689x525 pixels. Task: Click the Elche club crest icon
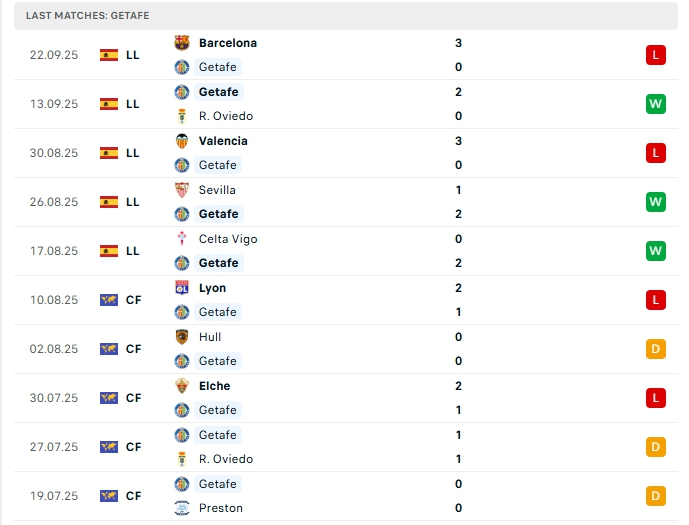tap(182, 386)
